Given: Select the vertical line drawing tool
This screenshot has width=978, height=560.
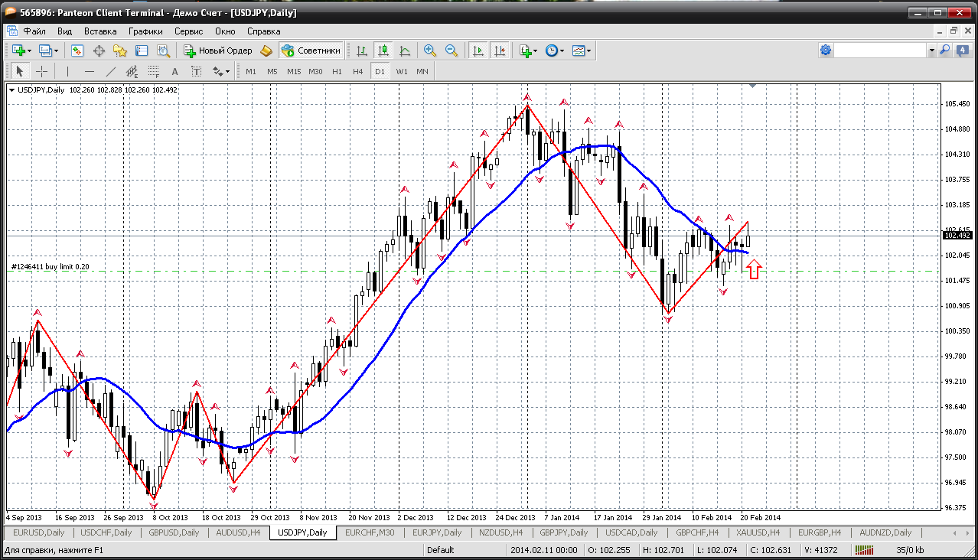Looking at the screenshot, I should [68, 71].
